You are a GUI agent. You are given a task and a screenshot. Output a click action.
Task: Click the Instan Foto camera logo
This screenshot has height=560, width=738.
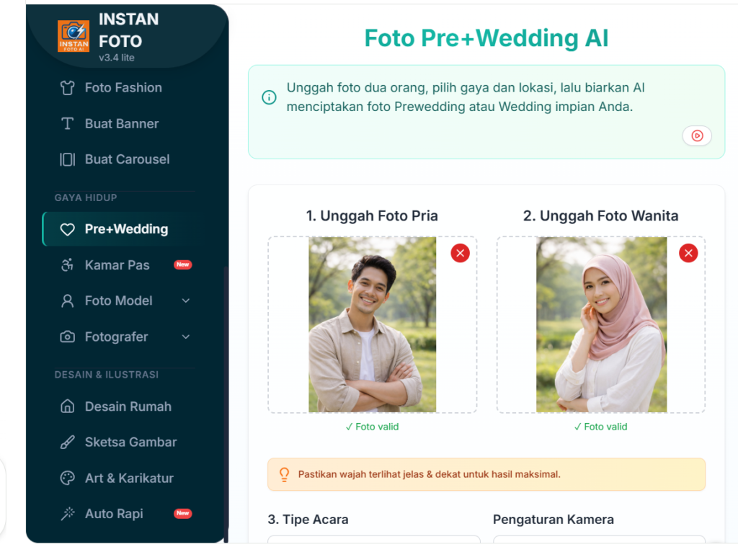pos(74,35)
